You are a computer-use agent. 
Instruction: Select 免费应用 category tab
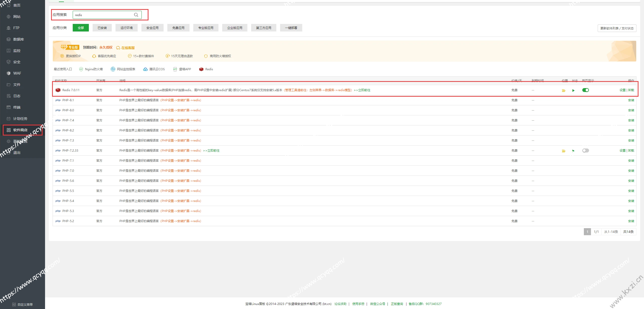pos(178,28)
